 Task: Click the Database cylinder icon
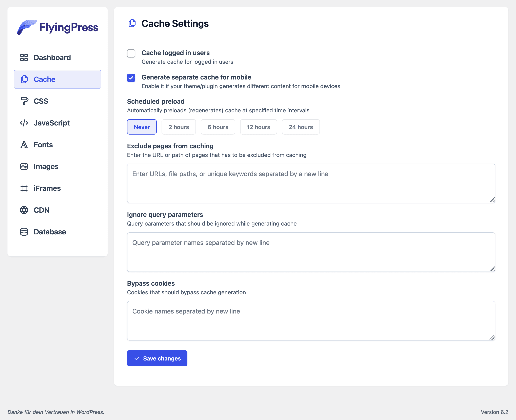click(x=24, y=232)
